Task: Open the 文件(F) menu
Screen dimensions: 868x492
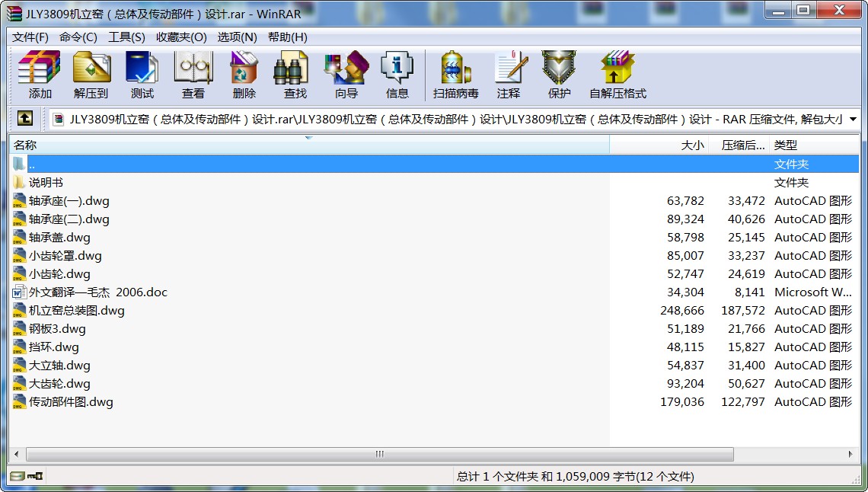Action: pyautogui.click(x=30, y=37)
